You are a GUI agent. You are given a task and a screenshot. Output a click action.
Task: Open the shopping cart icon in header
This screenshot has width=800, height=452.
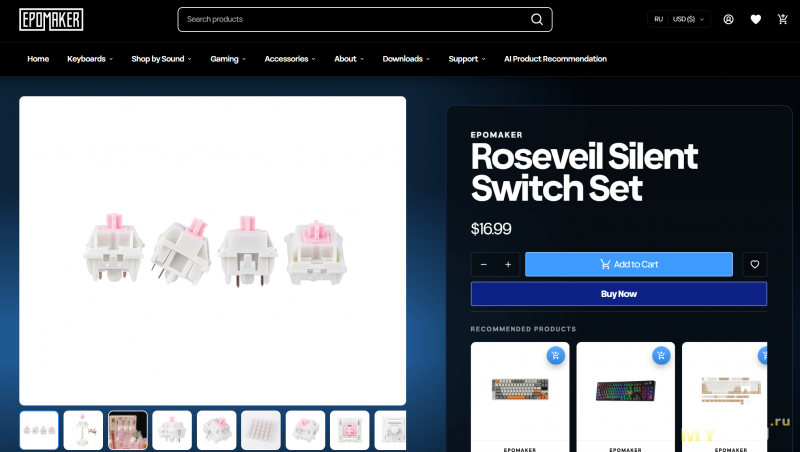pyautogui.click(x=783, y=19)
